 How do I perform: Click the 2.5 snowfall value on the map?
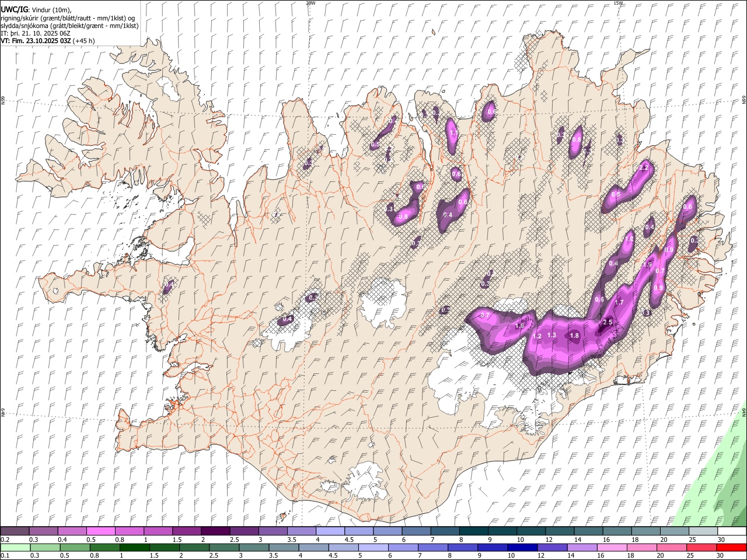click(x=607, y=322)
